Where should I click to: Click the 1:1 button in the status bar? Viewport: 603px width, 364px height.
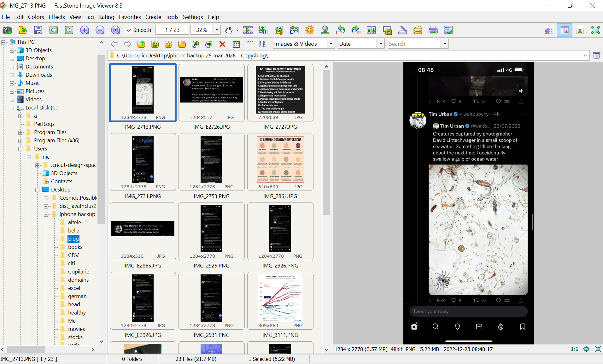[574, 349]
